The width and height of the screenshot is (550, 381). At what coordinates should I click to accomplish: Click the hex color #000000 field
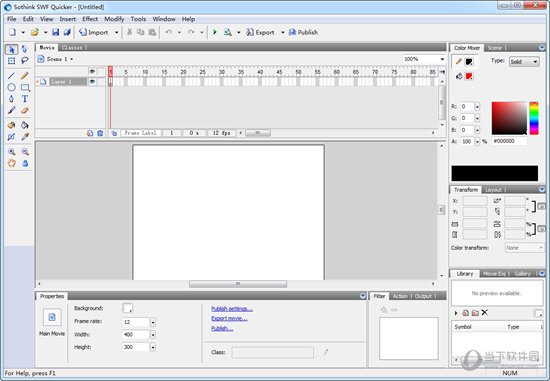pyautogui.click(x=509, y=141)
